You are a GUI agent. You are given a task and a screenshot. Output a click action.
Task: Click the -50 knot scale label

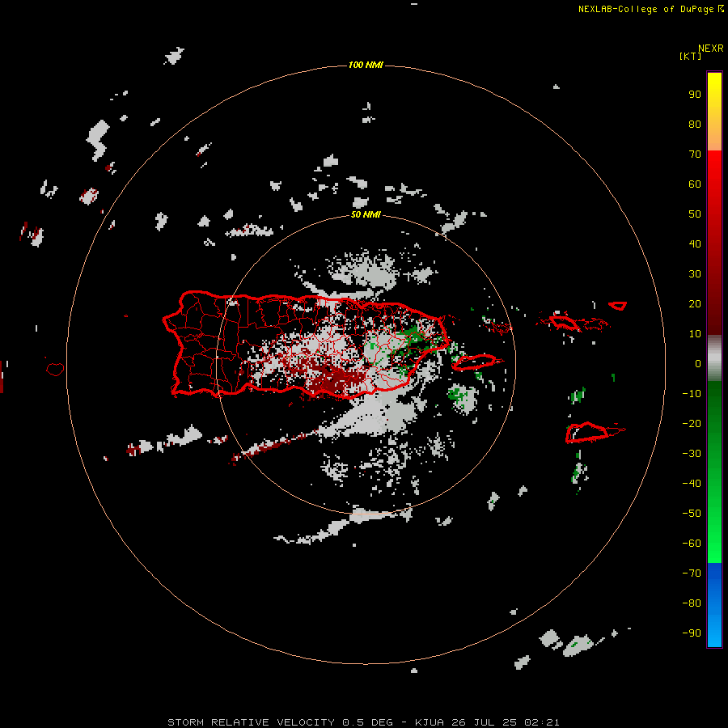692,514
